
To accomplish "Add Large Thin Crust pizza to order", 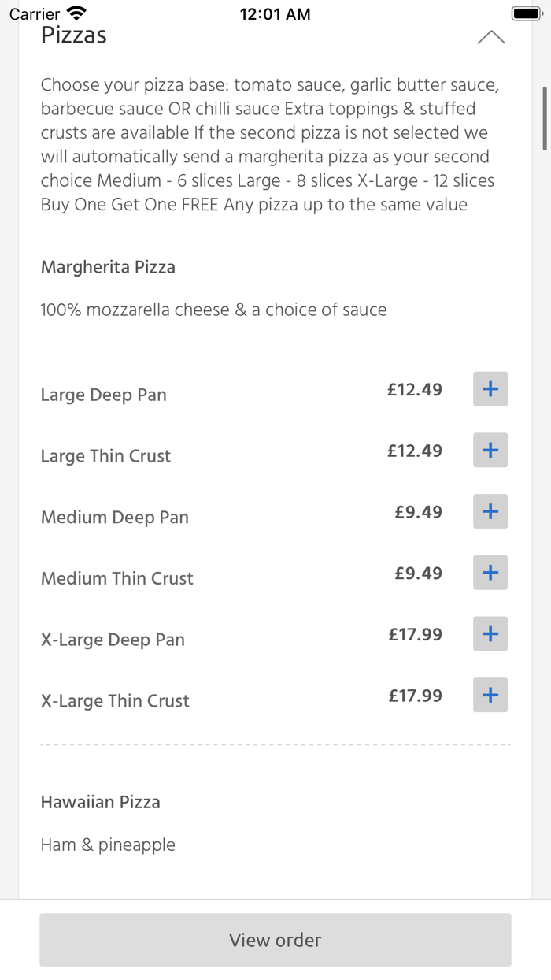I will tap(490, 450).
